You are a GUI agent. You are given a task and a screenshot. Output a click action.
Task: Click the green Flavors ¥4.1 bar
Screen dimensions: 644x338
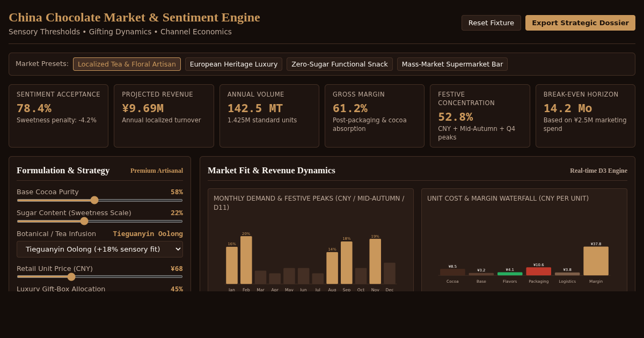pos(510,274)
